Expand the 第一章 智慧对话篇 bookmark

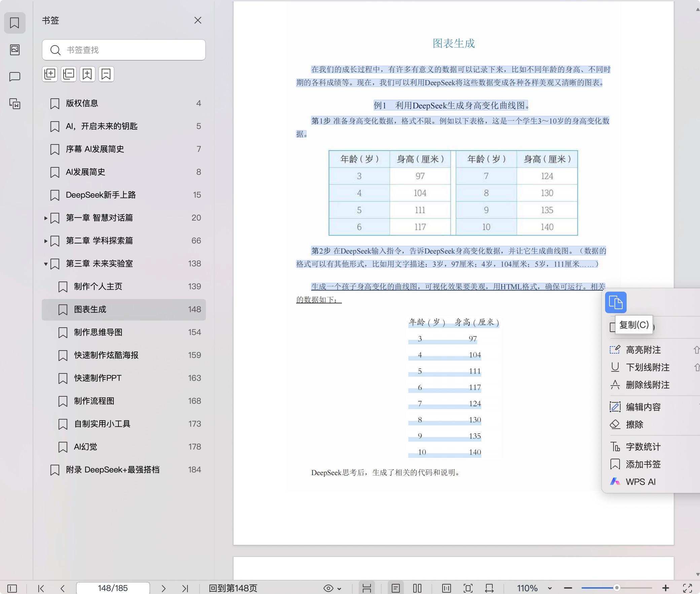click(x=46, y=218)
